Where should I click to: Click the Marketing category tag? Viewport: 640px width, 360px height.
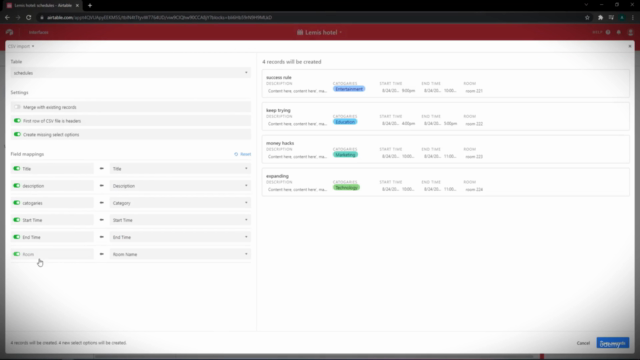345,155
